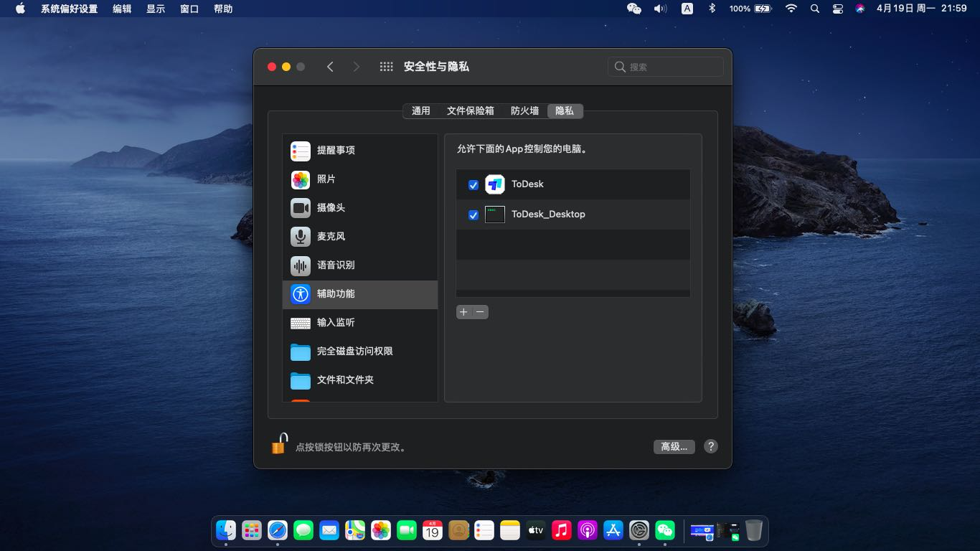Open Music from the Dock
Image resolution: width=980 pixels, height=551 pixels.
[x=562, y=530]
